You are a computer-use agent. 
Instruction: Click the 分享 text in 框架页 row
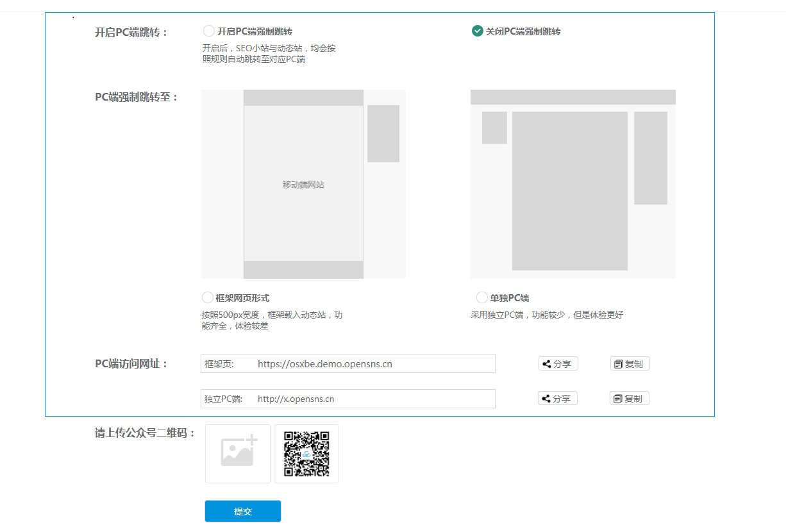(x=562, y=364)
